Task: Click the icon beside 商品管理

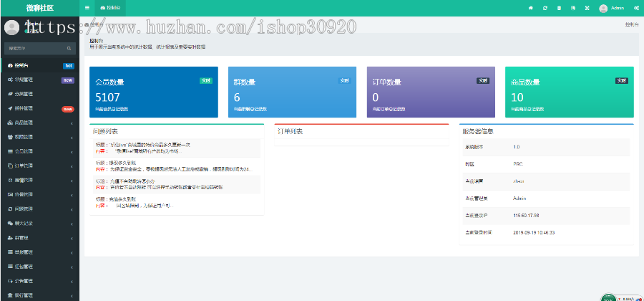Action: pos(10,123)
